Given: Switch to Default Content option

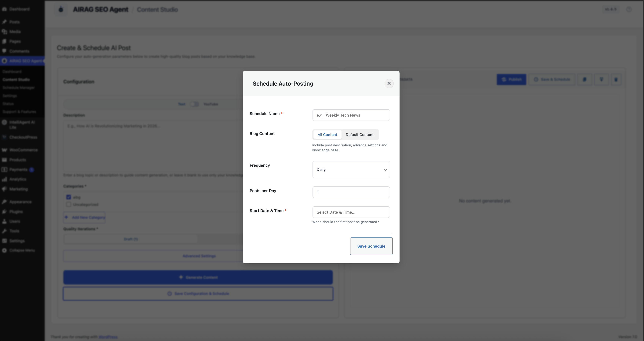Looking at the screenshot, I should point(360,134).
